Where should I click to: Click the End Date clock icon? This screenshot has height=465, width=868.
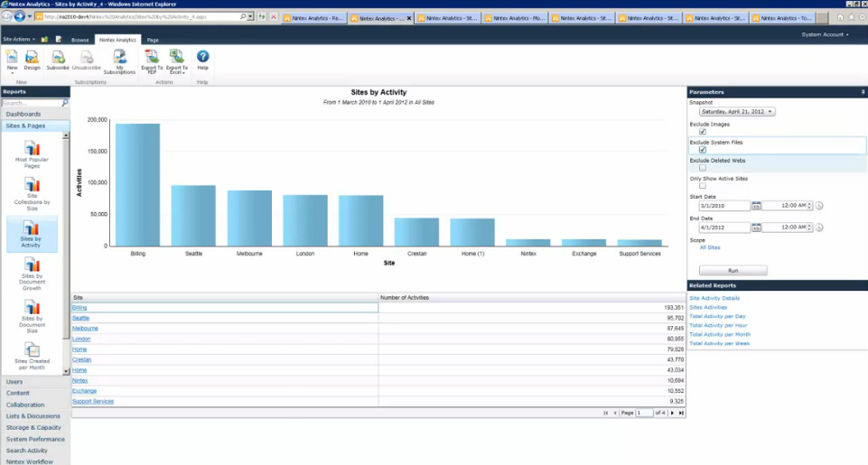pyautogui.click(x=819, y=228)
